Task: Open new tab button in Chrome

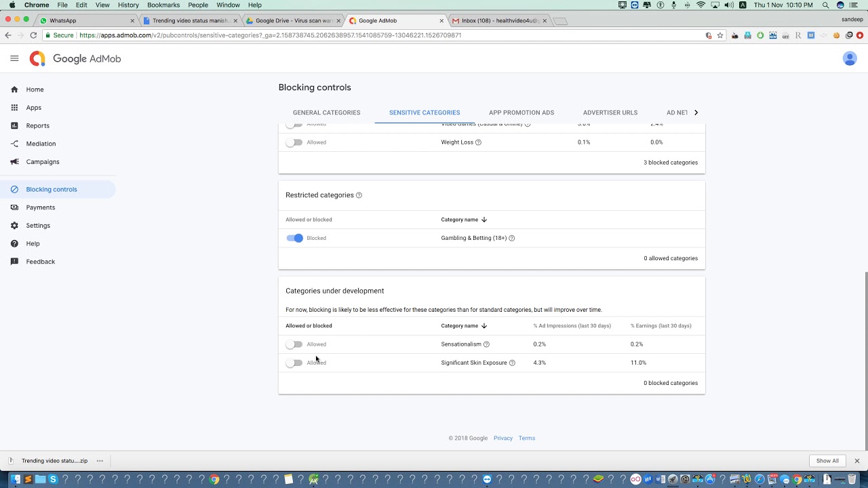Action: point(560,21)
